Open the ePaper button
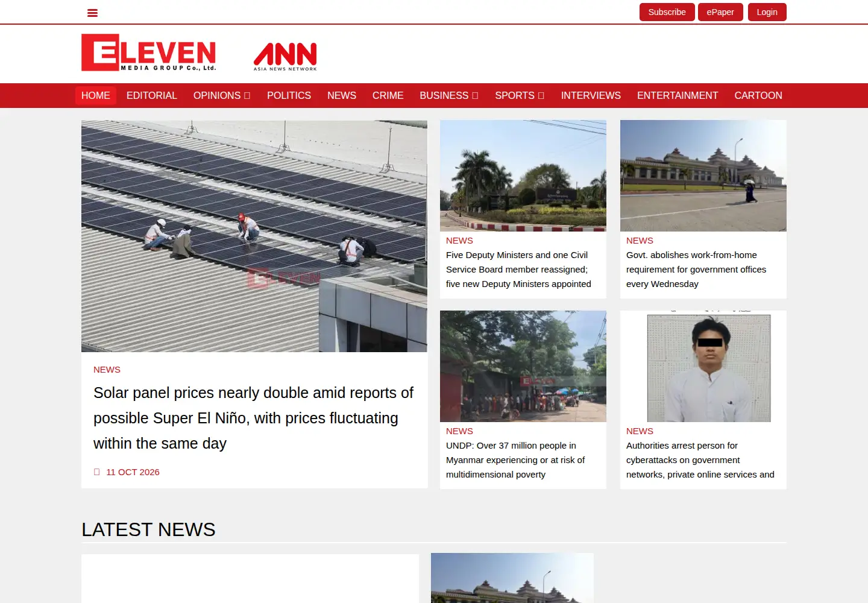This screenshot has width=868, height=603. pos(720,12)
